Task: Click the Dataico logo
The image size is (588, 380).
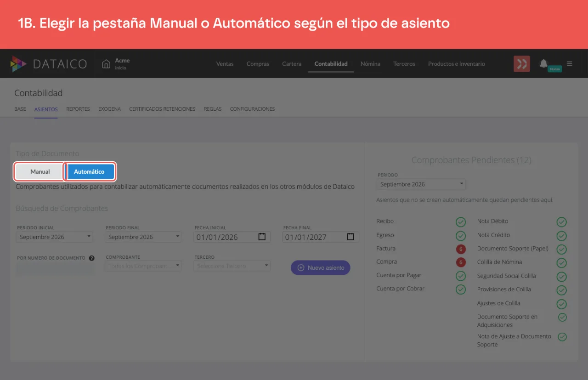Action: click(49, 64)
